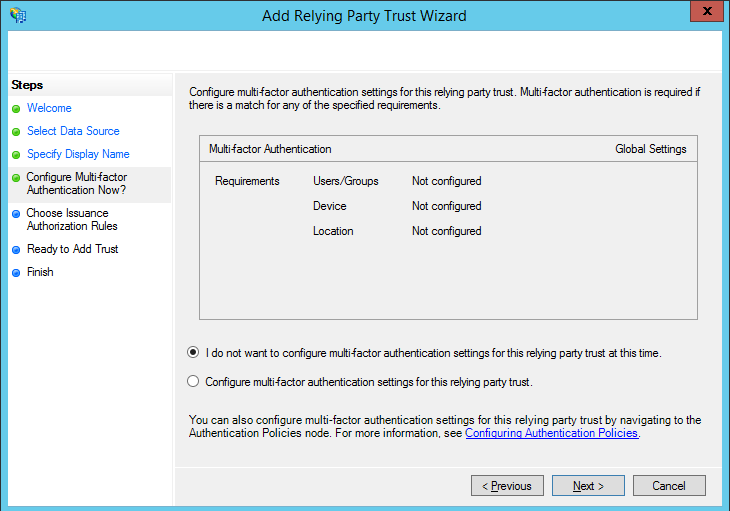This screenshot has height=511, width=730.
Task: Click the blue bullet beside Choose Issuance Authorization Rules
Action: tap(16, 213)
